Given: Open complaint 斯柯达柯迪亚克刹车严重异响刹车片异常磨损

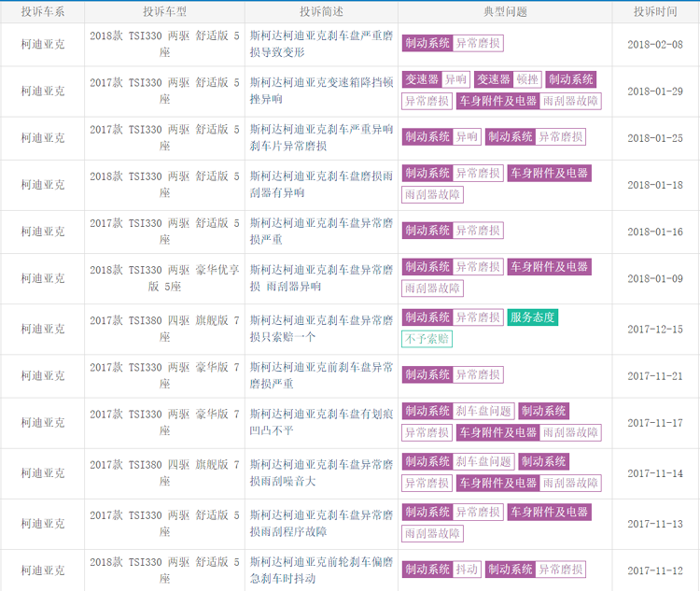Looking at the screenshot, I should click(321, 137).
